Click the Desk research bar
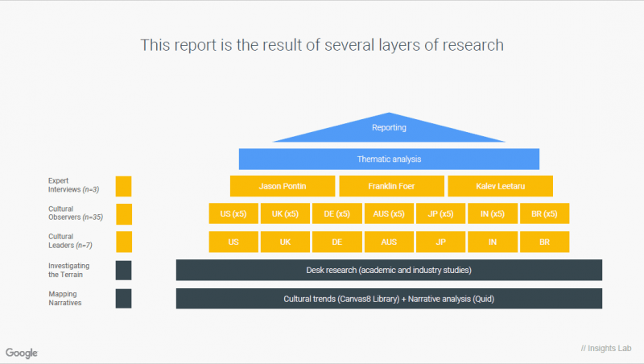644x364 pixels. click(x=389, y=270)
